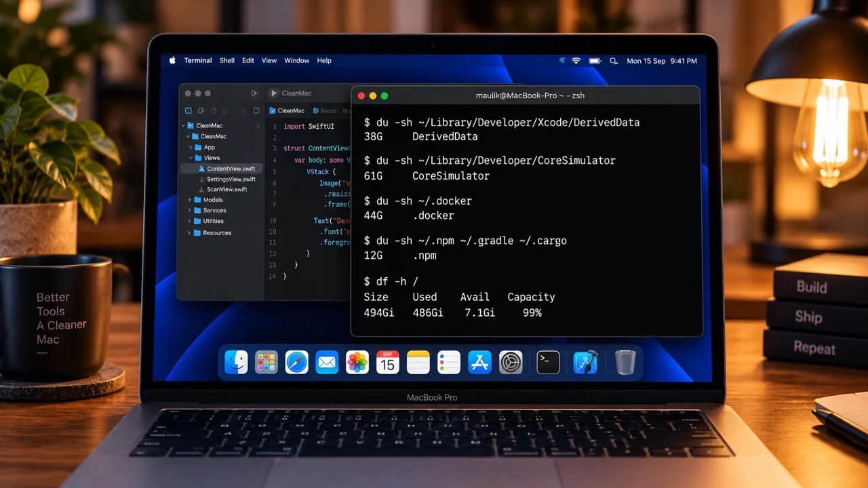The width and height of the screenshot is (868, 488).
Task: Open the Edit menu
Action: click(248, 60)
